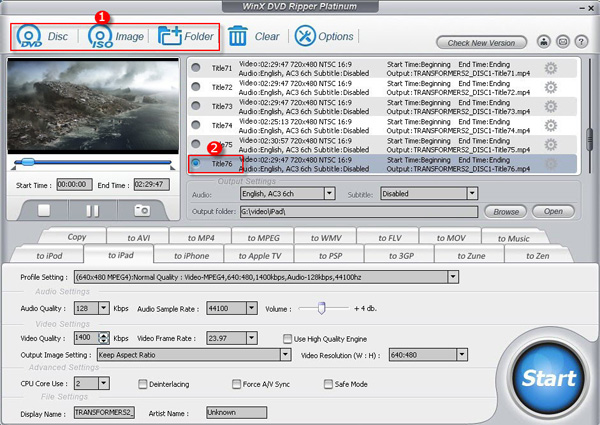Open settings gear for Title72
This screenshot has width=600, height=425.
point(551,88)
